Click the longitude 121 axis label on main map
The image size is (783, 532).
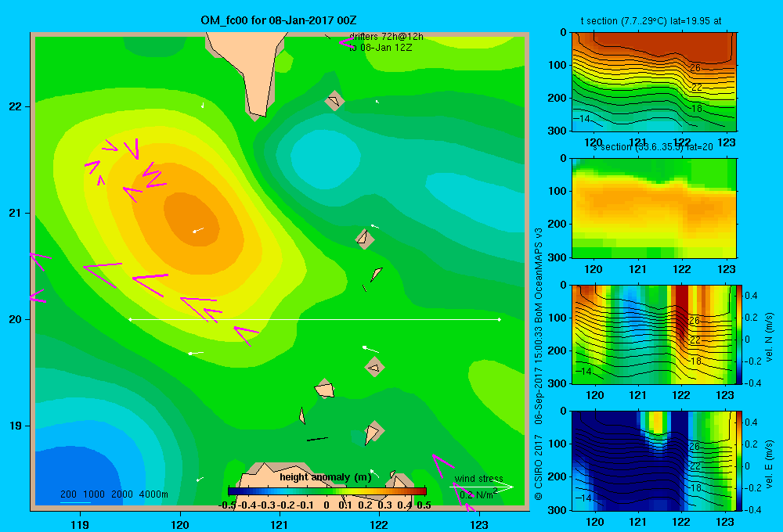[280, 524]
